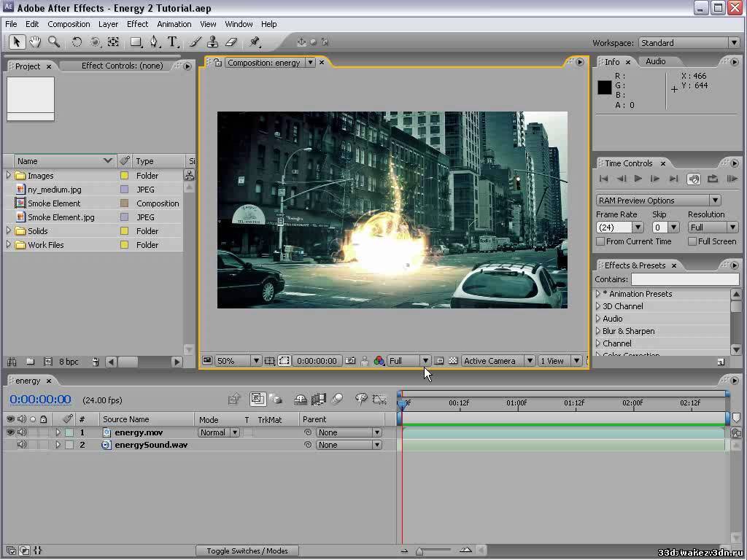Select the Rectangular Mask tool
The image size is (747, 560).
point(136,42)
